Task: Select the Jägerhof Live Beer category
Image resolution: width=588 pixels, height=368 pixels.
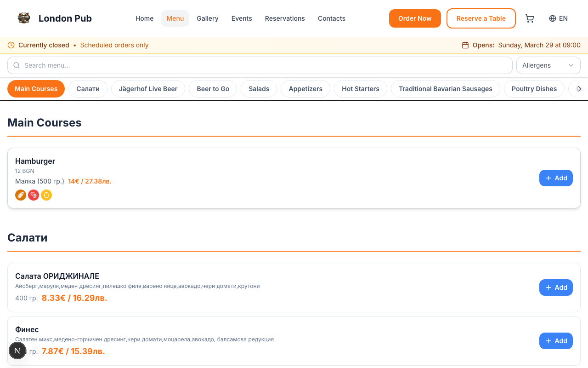Action: 148,89
